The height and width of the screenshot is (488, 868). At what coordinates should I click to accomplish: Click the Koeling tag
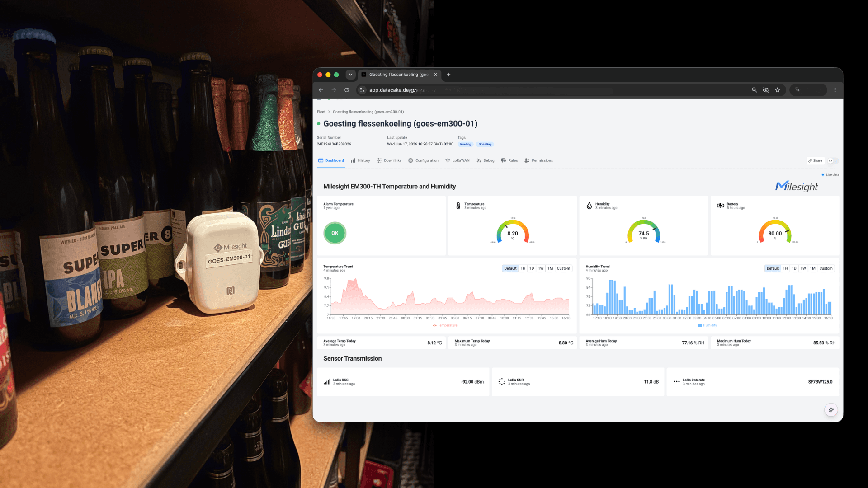(x=465, y=145)
